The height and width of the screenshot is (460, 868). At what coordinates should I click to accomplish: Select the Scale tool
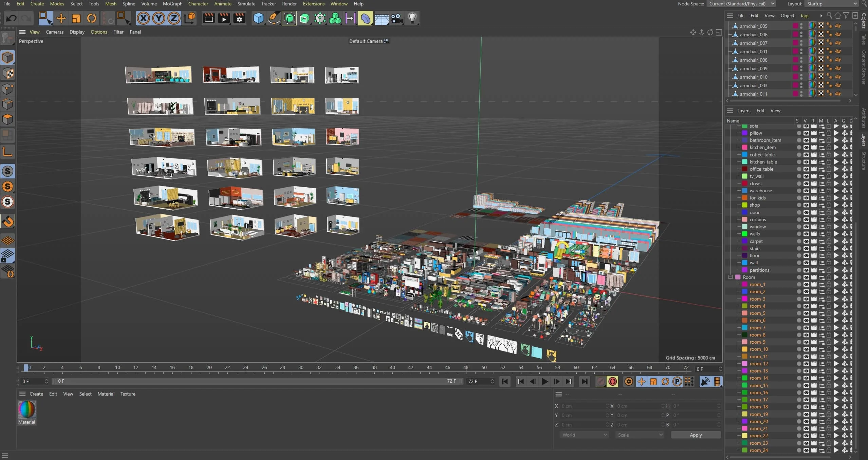tap(76, 18)
